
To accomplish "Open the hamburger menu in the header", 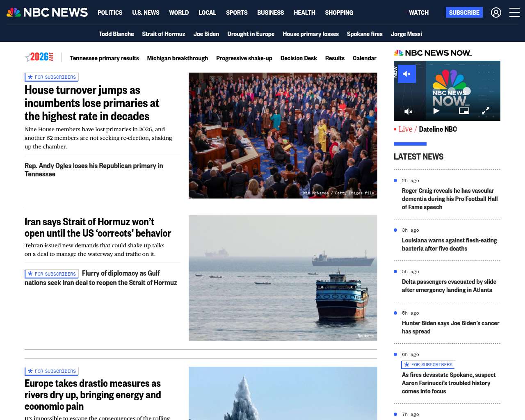I will coord(514,13).
